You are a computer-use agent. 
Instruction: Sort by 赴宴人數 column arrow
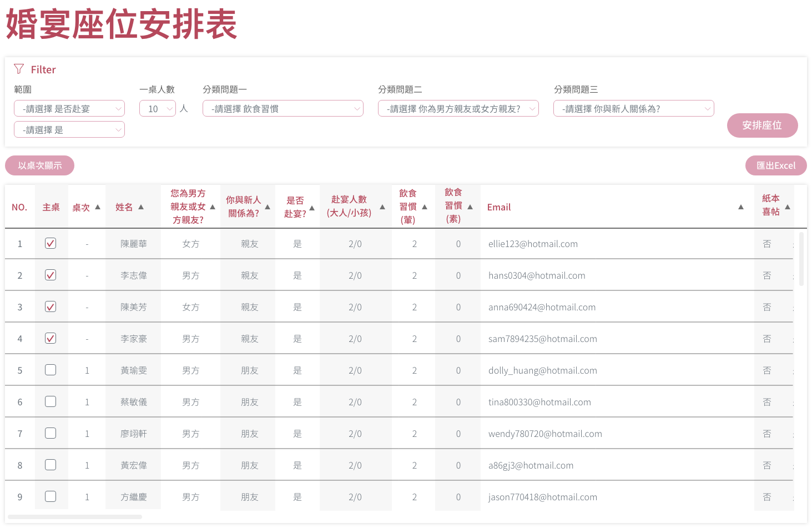[x=382, y=207]
